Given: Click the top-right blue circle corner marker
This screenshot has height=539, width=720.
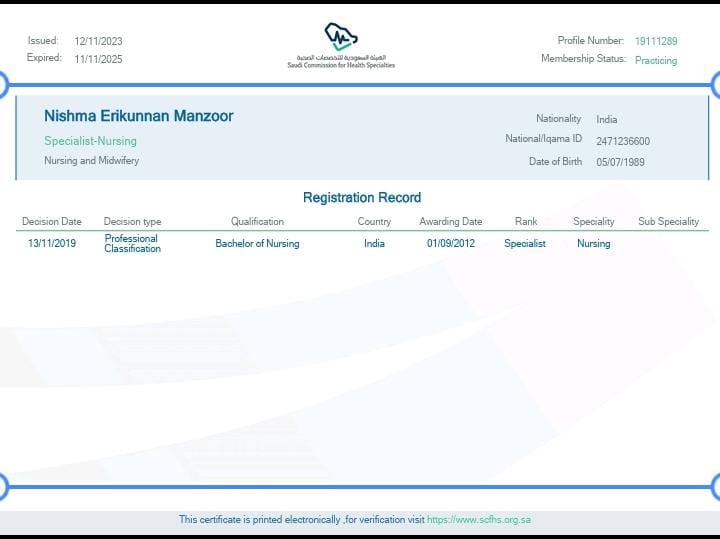Looking at the screenshot, I should click(716, 85).
